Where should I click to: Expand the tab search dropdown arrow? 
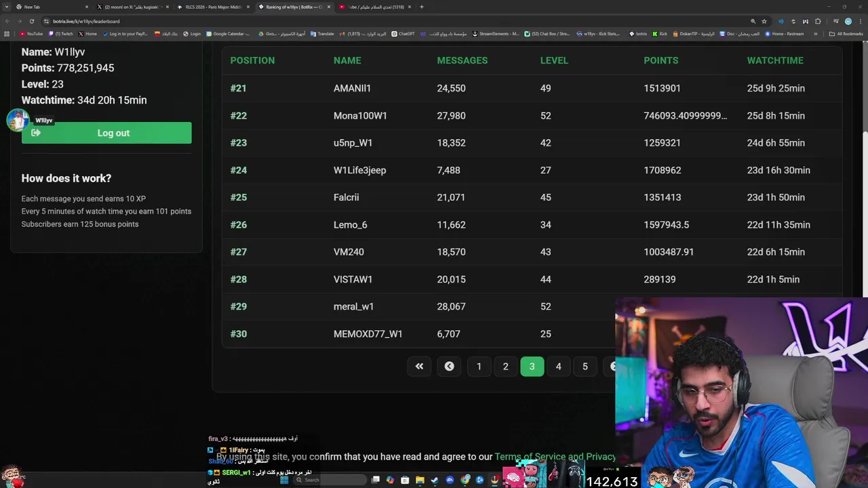click(x=7, y=7)
